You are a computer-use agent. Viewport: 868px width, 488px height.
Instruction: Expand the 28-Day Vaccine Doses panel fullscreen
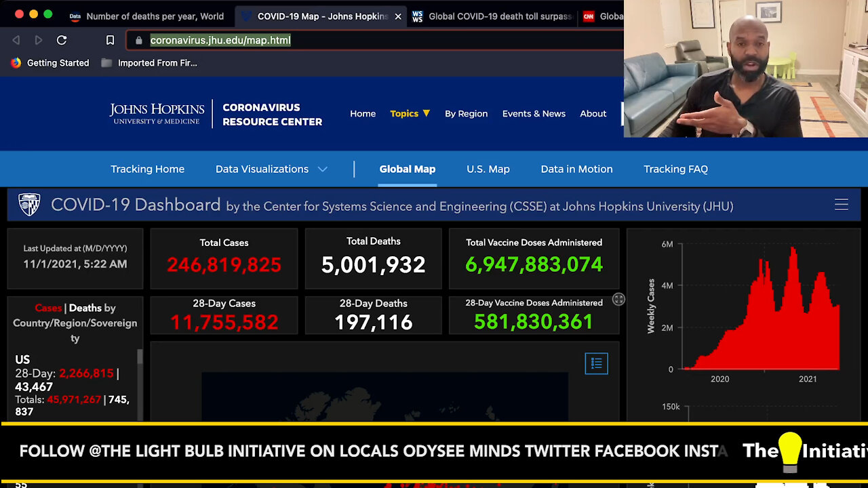(x=618, y=299)
